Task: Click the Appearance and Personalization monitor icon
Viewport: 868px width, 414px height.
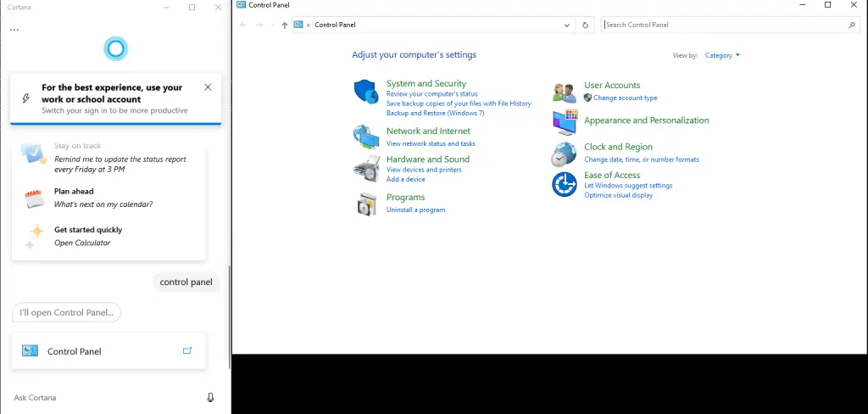Action: (565, 122)
